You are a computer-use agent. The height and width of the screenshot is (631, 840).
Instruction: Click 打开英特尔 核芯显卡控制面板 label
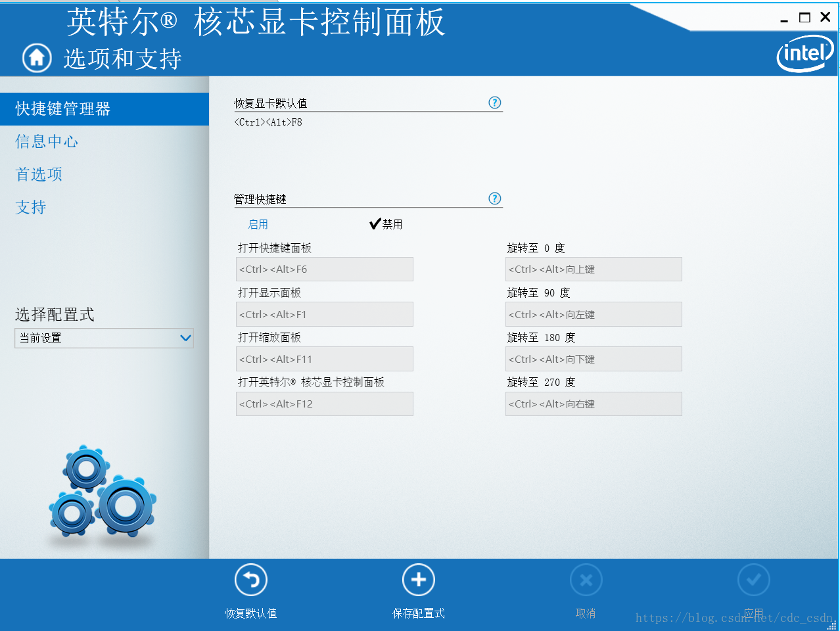pos(311,382)
